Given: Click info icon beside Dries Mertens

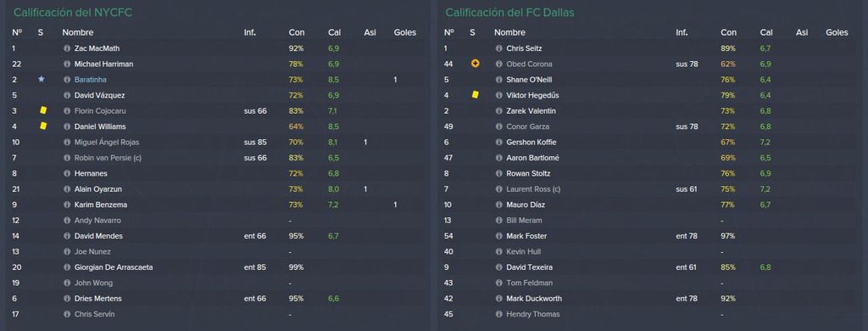Looking at the screenshot, I should click(67, 298).
